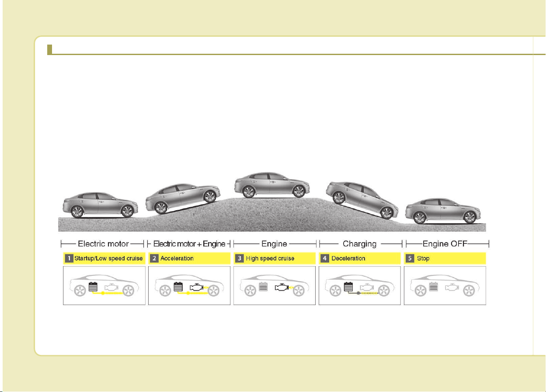Click the battery icon in the Deceleration diagram

(349, 287)
